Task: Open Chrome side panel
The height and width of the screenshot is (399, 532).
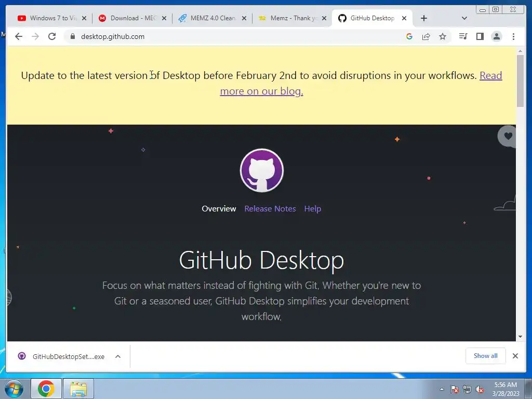Action: [480, 36]
